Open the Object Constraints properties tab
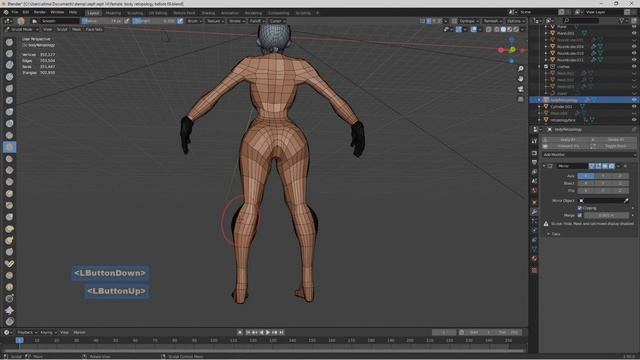Screen dimensions: 640x360 pyautogui.click(x=534, y=240)
